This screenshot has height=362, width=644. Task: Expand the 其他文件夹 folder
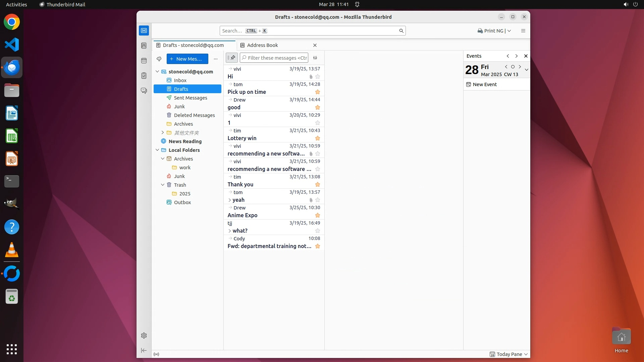[x=163, y=133]
